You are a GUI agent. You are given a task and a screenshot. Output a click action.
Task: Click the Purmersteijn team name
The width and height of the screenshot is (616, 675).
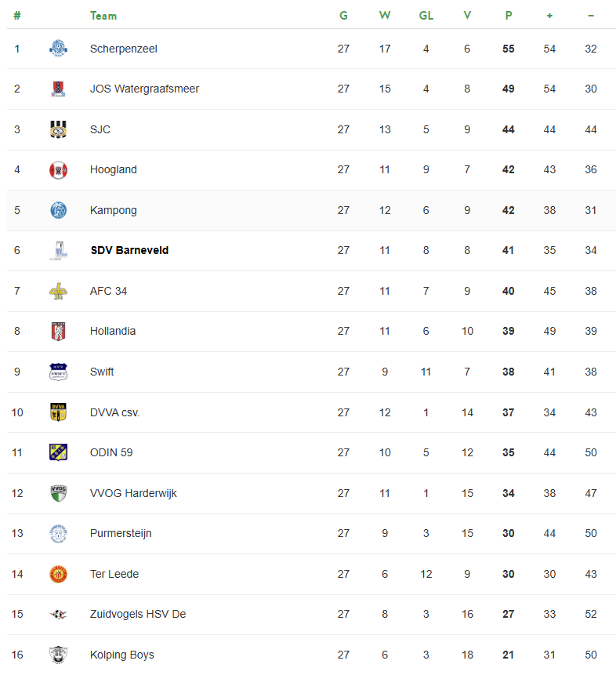point(121,533)
